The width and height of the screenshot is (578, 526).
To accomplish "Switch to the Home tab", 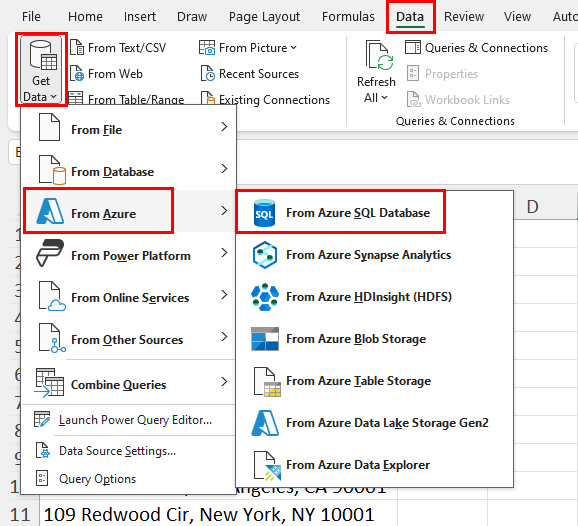I will click(x=85, y=17).
